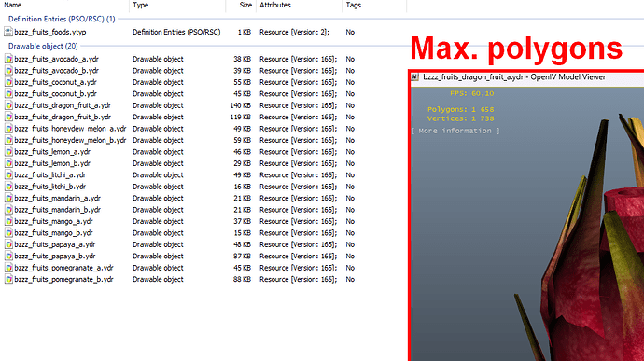This screenshot has width=644, height=361.
Task: Sort the file list by Size column
Action: pos(245,5)
